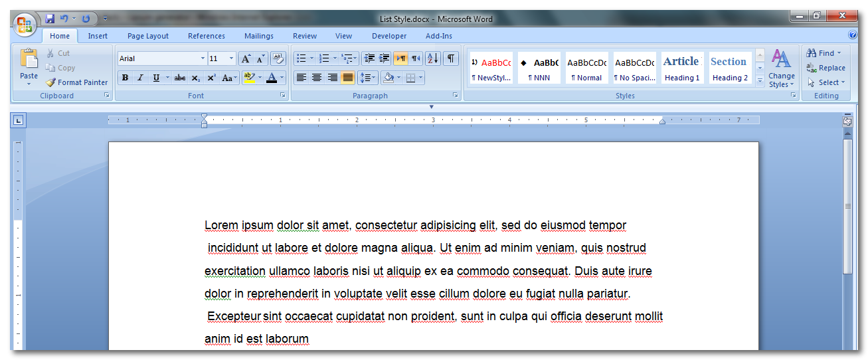Increase the paragraph indent
This screenshot has height=360, width=868.
tap(385, 58)
